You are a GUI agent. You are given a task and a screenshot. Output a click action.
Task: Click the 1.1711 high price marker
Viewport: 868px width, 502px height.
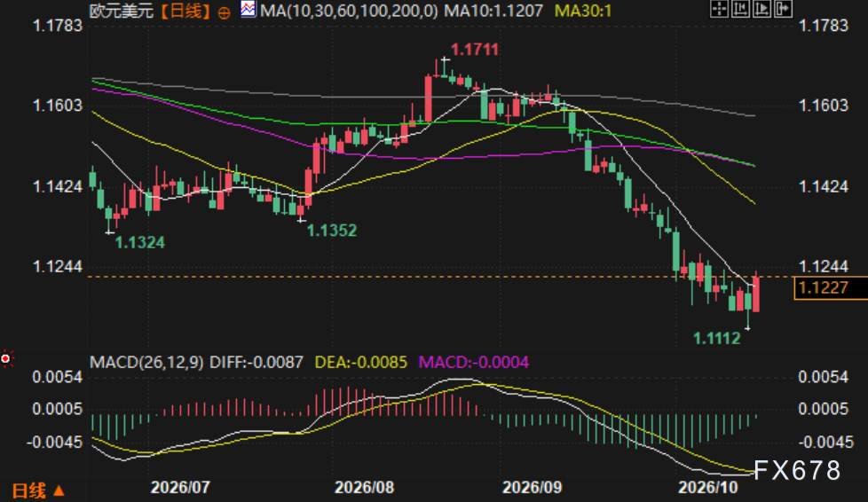pos(475,50)
